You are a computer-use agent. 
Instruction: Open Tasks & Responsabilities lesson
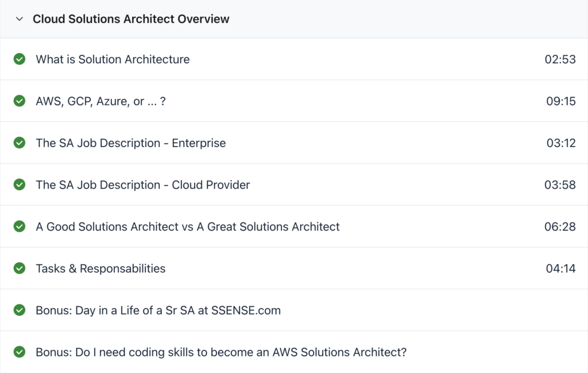(x=100, y=268)
